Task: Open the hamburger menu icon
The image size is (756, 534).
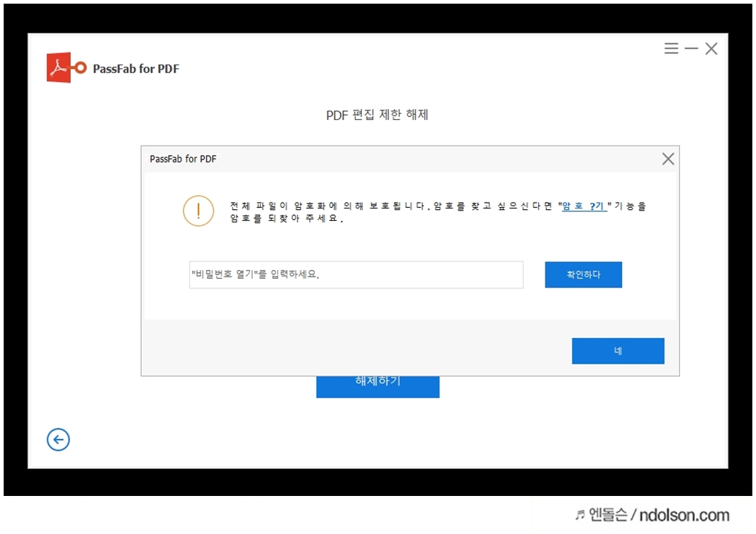Action: point(670,48)
